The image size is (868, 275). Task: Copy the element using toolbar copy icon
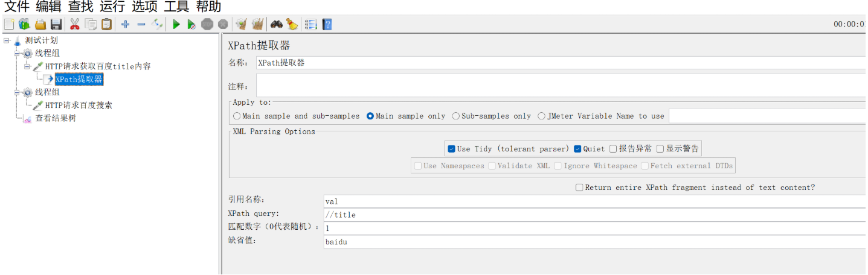pyautogui.click(x=91, y=24)
